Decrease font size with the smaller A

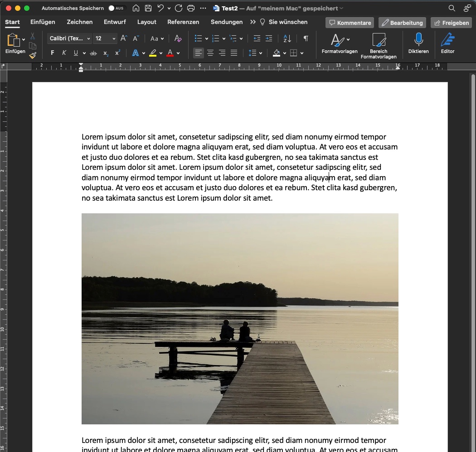coord(136,38)
